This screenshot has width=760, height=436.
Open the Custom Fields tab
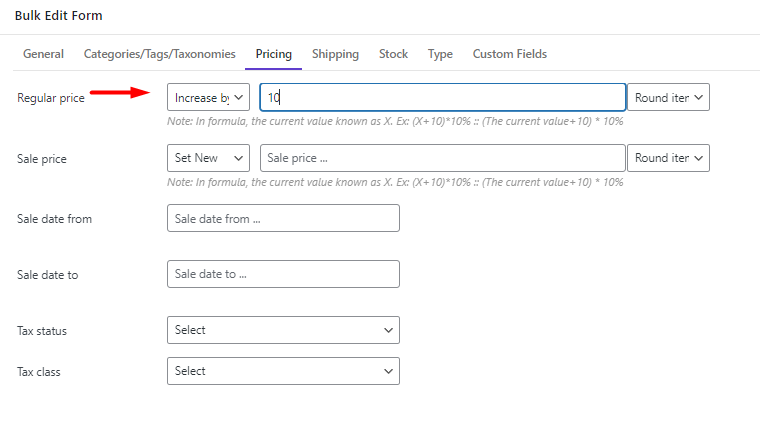[x=509, y=54]
